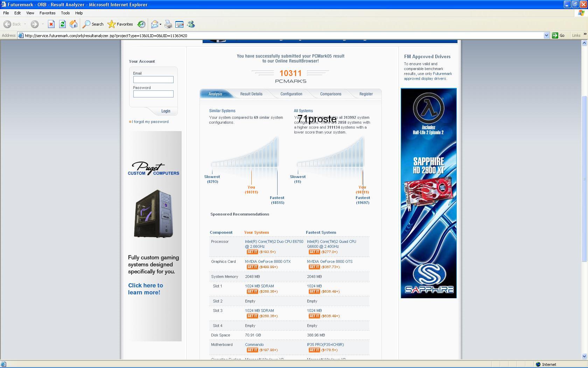Screen dimensions: 588x368
Task: Open the Tools menu
Action: pyautogui.click(x=65, y=13)
